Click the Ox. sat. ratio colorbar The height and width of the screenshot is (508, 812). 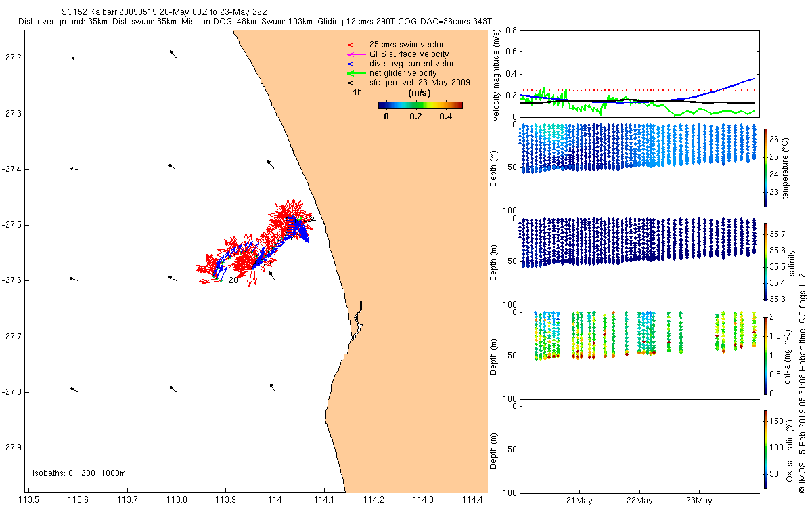[765, 449]
